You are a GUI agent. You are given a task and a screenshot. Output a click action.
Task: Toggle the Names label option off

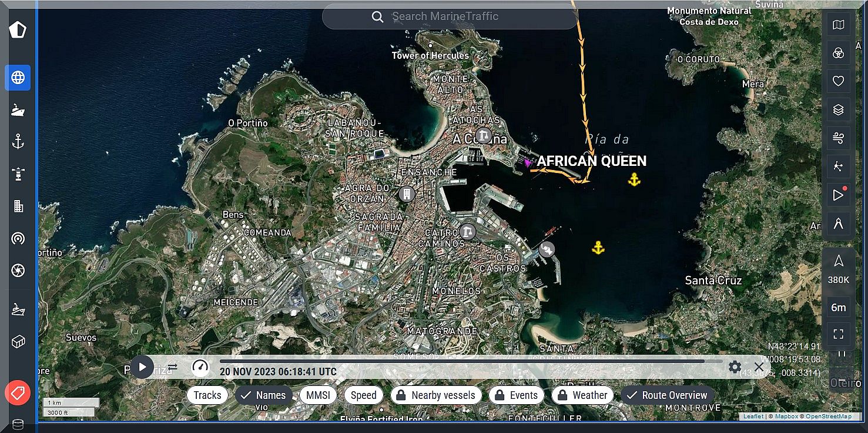(x=263, y=395)
